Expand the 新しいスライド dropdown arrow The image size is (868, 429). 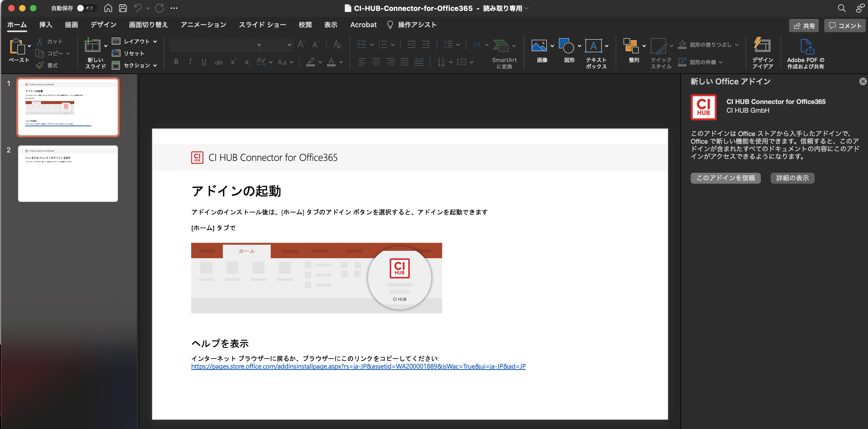tap(106, 46)
